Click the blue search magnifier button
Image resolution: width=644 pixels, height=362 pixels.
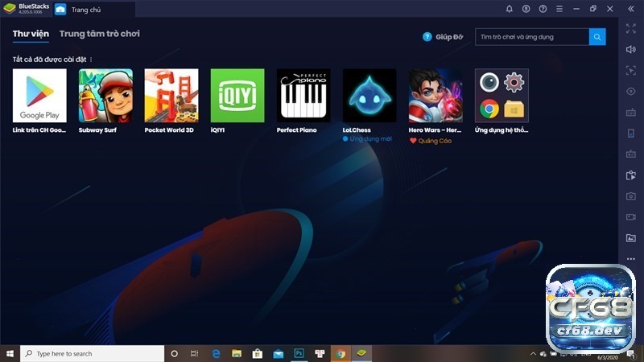(x=597, y=37)
